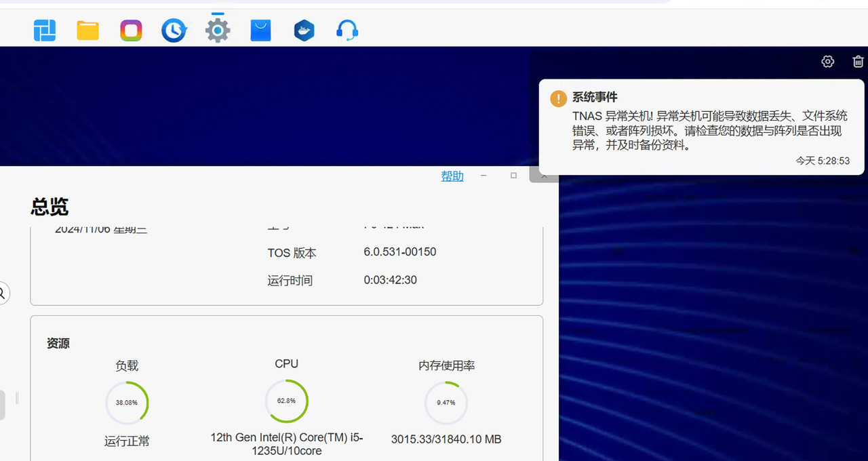Click the 12th Gen Intel Core i5 text
The height and width of the screenshot is (461, 868).
click(286, 444)
